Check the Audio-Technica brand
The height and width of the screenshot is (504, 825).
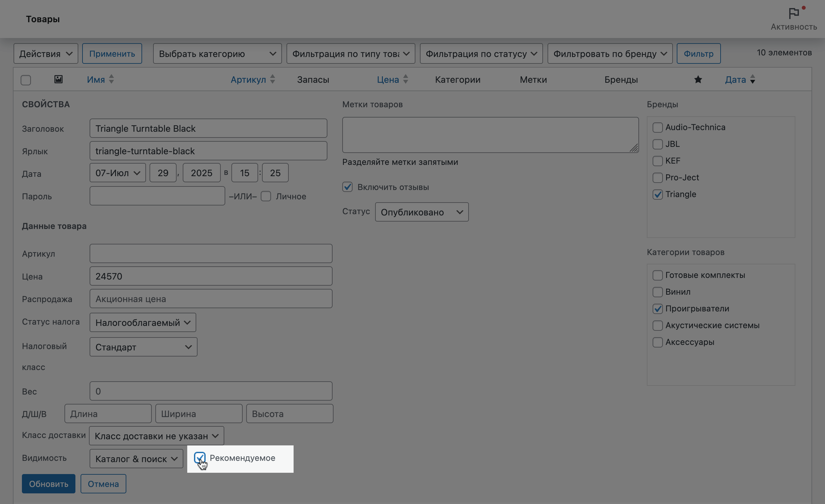pos(657,128)
